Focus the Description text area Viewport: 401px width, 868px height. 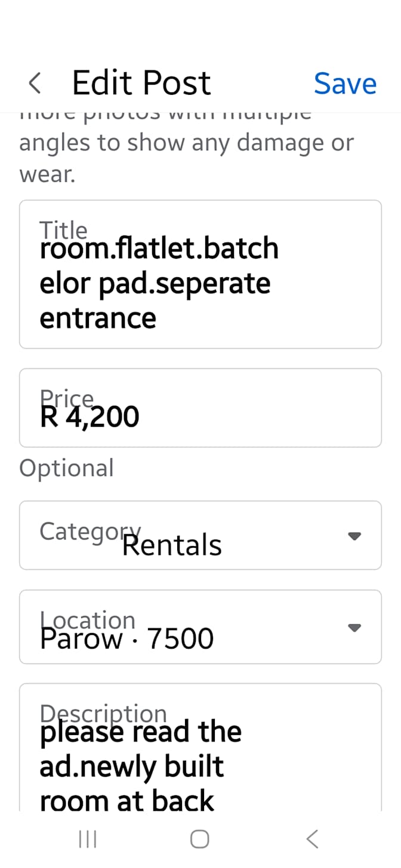(200, 747)
